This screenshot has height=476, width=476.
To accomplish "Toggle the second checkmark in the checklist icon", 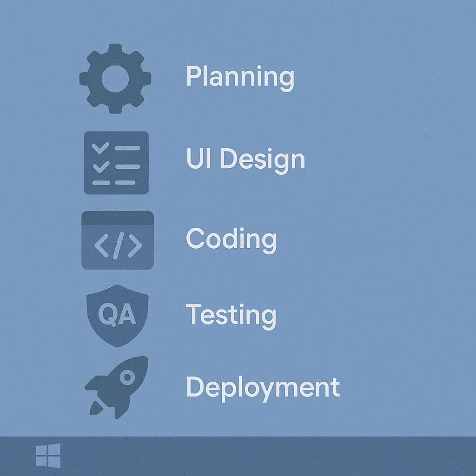I will pos(100,166).
